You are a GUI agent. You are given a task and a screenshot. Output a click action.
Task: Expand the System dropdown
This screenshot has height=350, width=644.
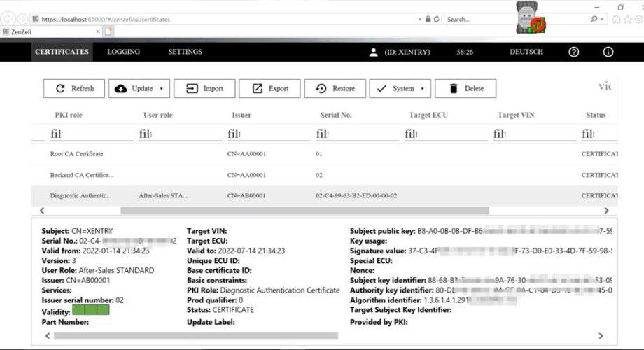[x=400, y=88]
